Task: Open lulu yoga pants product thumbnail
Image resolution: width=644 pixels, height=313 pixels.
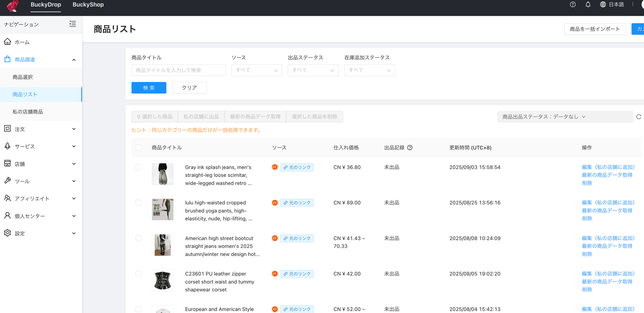Action: click(x=163, y=210)
